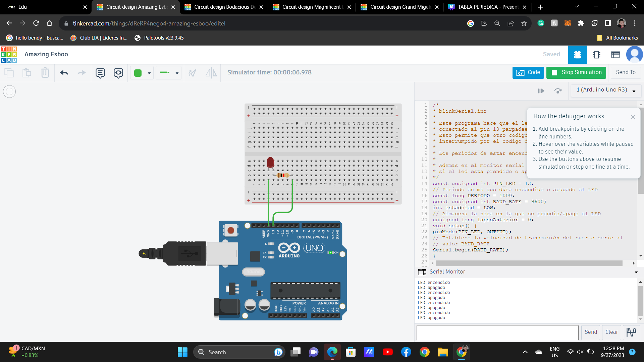Toggle the serial monitor graph icon
644x362 pixels.
pos(631,332)
